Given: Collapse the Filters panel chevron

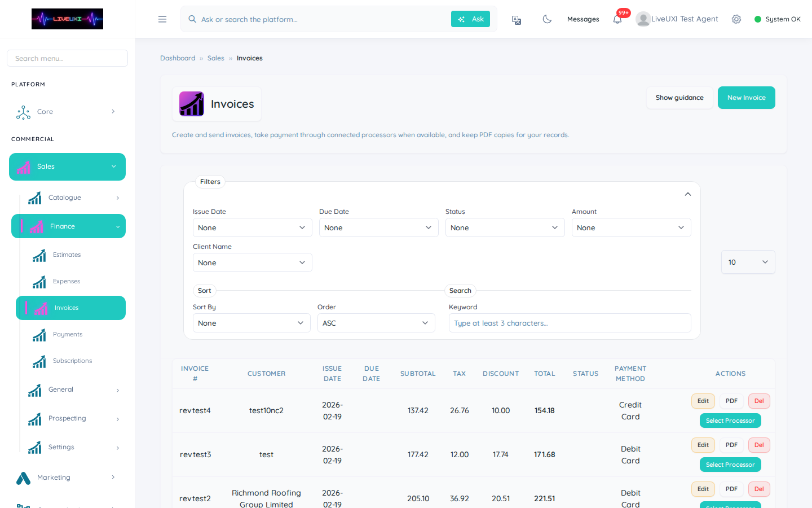Looking at the screenshot, I should point(688,194).
